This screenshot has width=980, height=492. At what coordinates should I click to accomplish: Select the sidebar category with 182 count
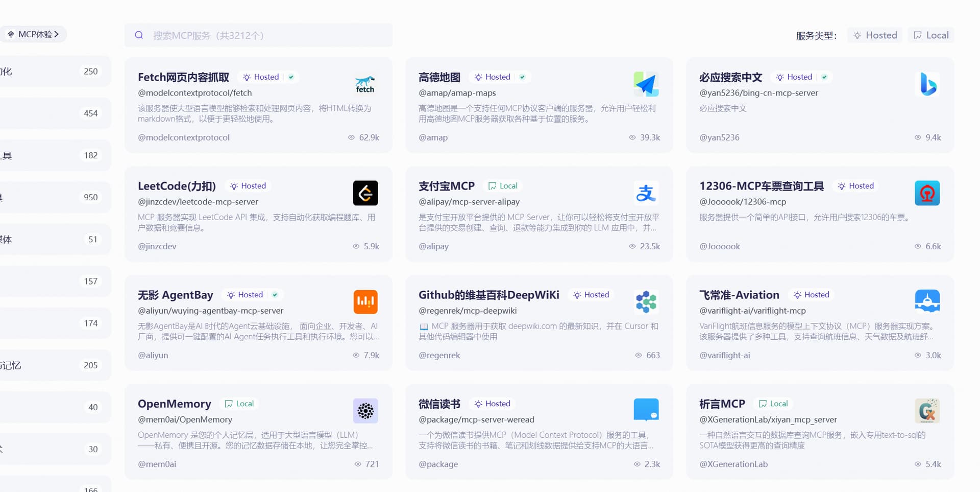coord(55,155)
